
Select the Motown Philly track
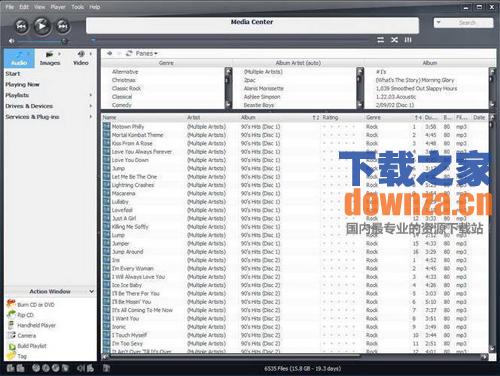click(x=128, y=127)
